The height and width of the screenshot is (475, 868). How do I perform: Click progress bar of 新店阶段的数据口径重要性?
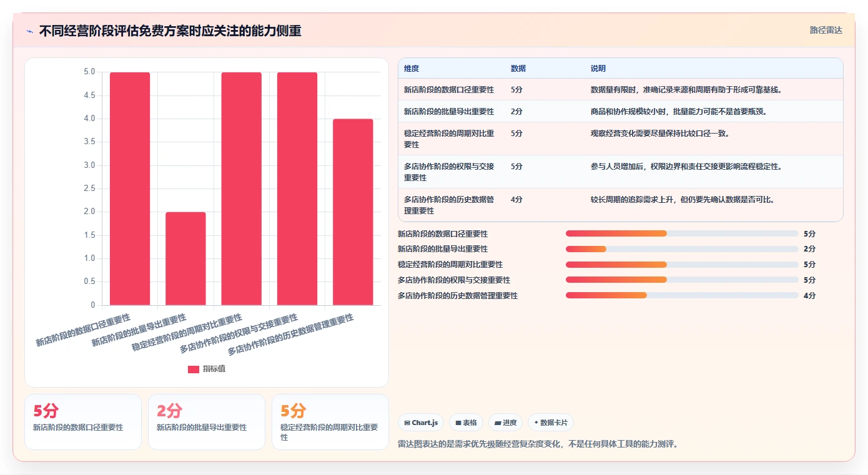coord(682,233)
